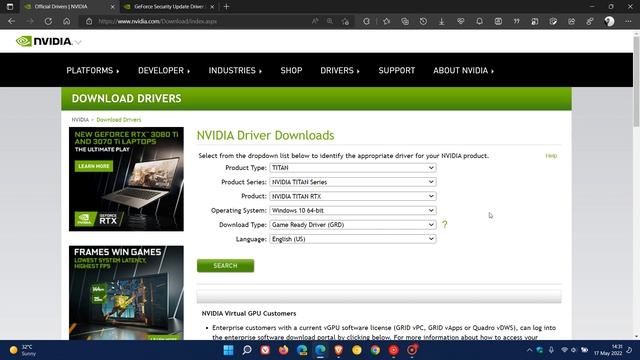Open the browser profile avatar

pos(609,21)
